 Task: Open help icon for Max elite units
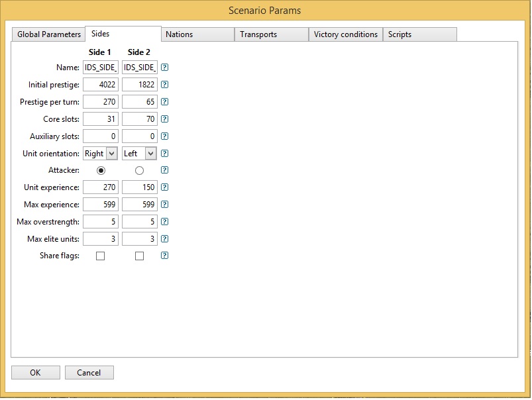click(164, 239)
